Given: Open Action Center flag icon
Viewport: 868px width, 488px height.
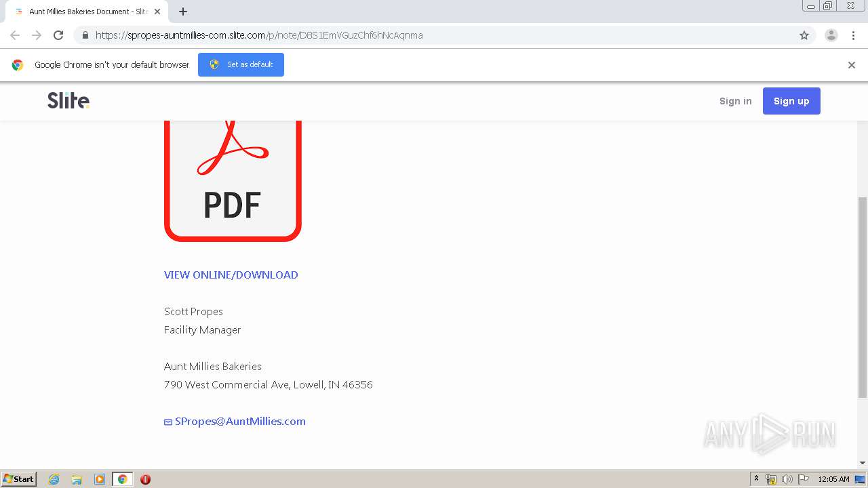Looking at the screenshot, I should pyautogui.click(x=804, y=479).
